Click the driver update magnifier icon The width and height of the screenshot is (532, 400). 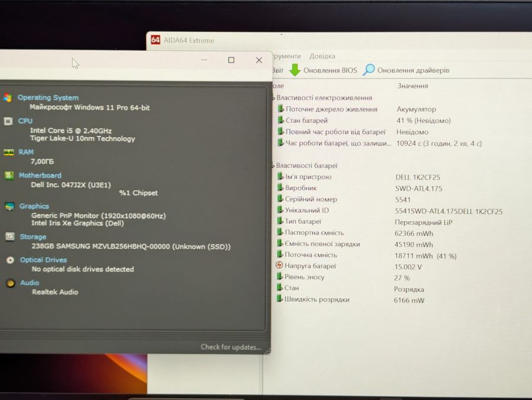coord(369,70)
